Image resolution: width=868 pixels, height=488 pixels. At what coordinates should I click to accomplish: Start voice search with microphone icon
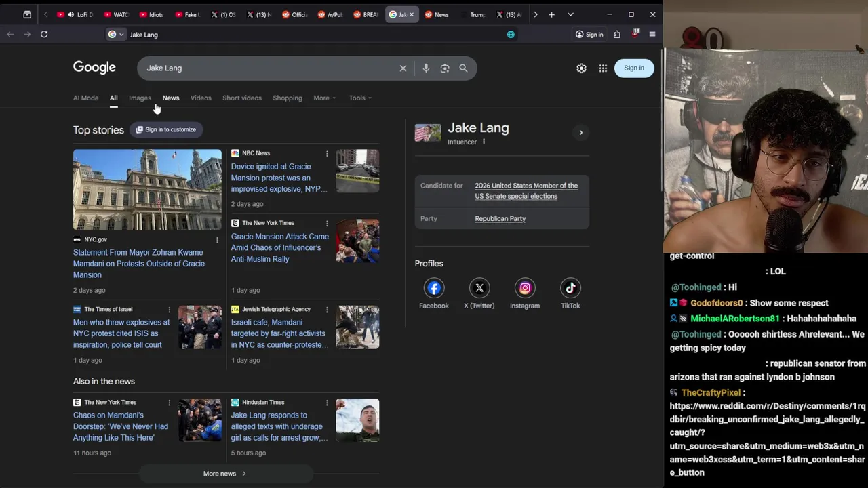(x=426, y=68)
